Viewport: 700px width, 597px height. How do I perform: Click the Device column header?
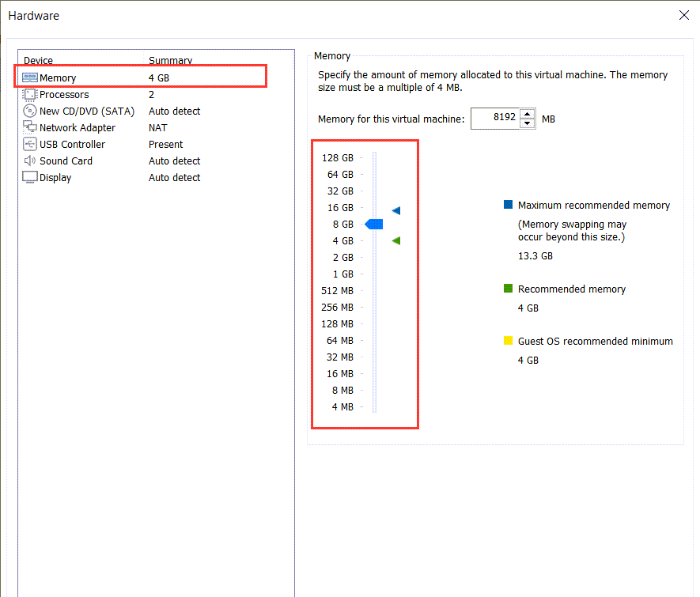38,61
